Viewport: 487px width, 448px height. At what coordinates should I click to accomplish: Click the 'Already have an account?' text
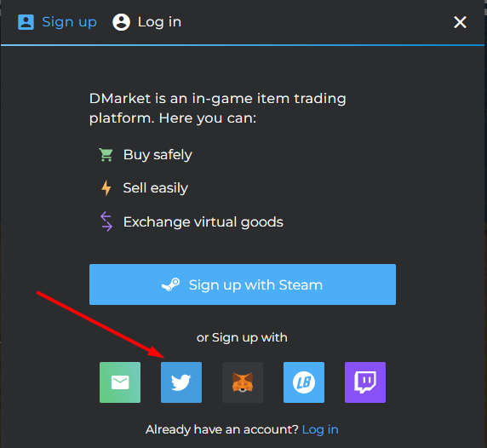point(222,429)
